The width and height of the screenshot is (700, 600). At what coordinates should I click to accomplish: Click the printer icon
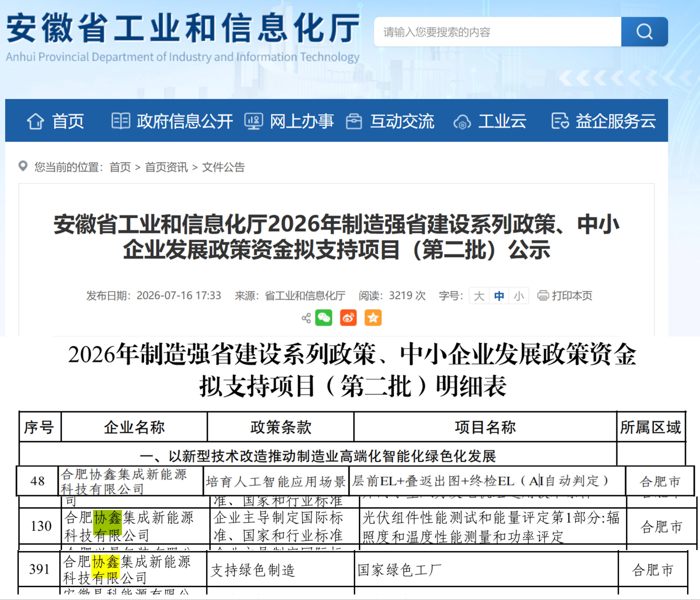[x=543, y=295]
